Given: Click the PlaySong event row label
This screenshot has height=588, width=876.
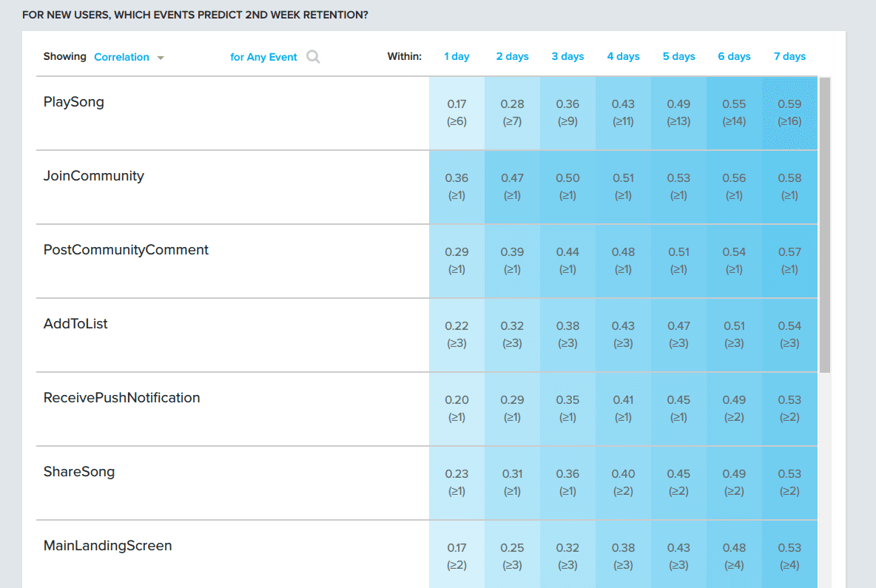Looking at the screenshot, I should tap(74, 102).
